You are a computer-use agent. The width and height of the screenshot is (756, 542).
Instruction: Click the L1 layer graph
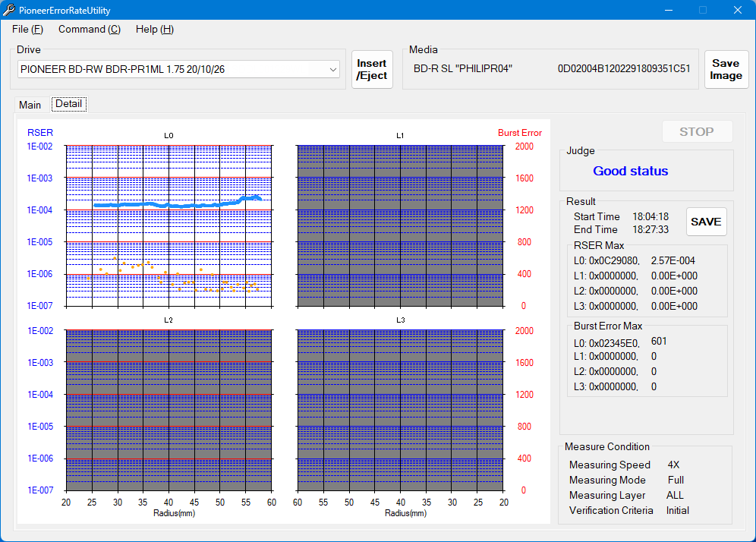pos(399,225)
